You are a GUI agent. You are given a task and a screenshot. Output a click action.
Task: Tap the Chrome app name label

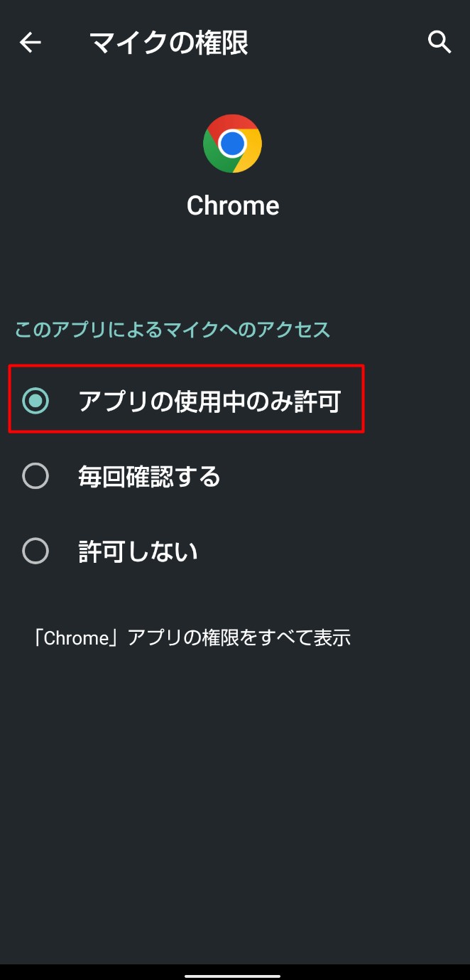233,205
